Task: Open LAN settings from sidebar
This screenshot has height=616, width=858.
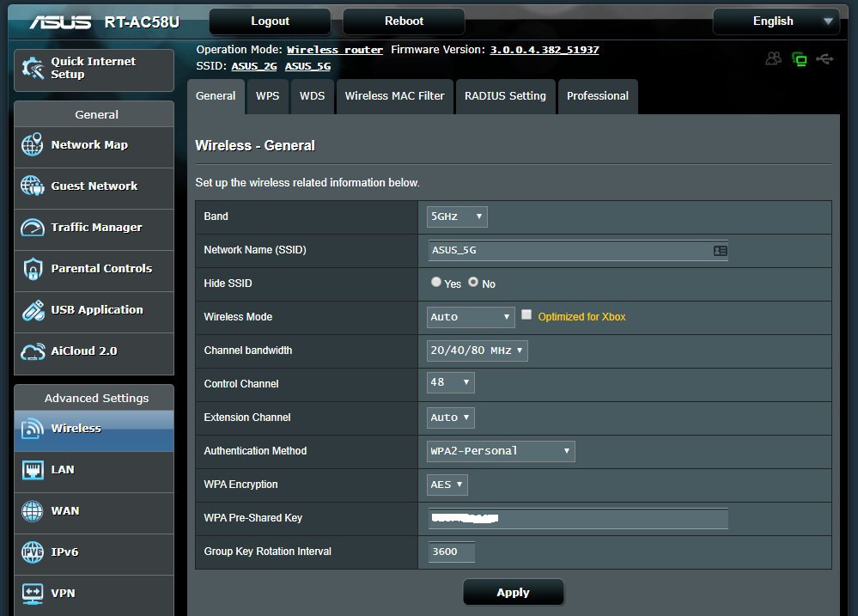Action: (94, 470)
